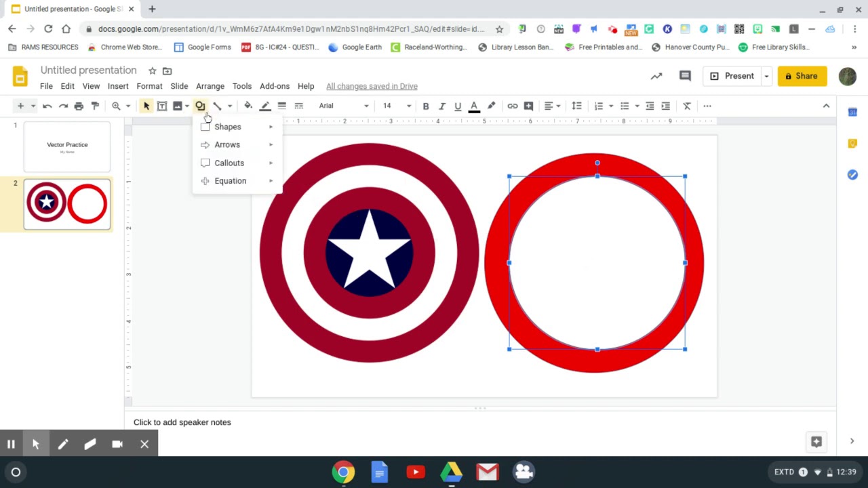
Task: Expand the Equation submenu
Action: [x=237, y=181]
